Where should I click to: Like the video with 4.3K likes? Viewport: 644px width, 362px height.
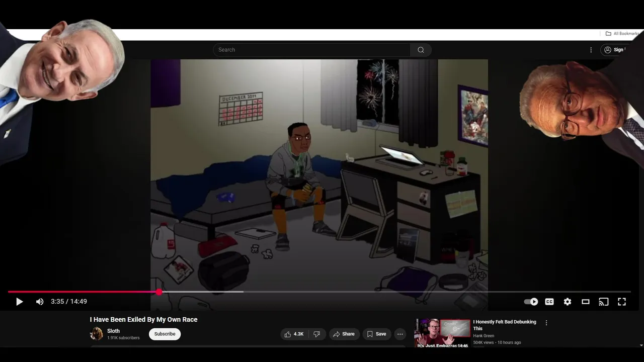pyautogui.click(x=294, y=334)
